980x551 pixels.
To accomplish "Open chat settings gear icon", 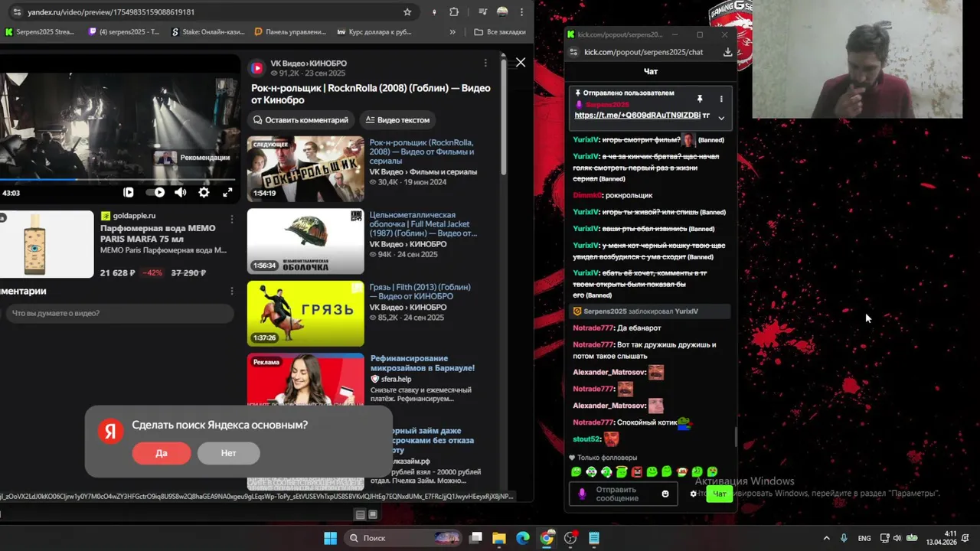I will click(694, 494).
